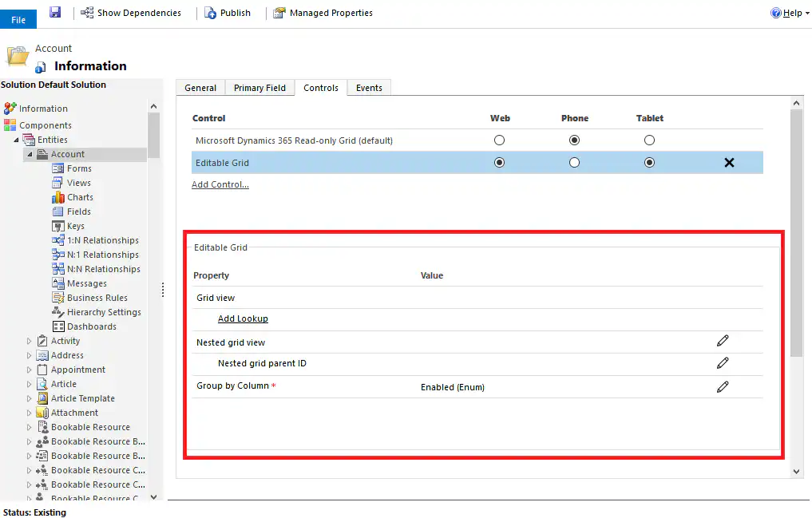The image size is (812, 518).
Task: Open the File menu
Action: point(18,18)
